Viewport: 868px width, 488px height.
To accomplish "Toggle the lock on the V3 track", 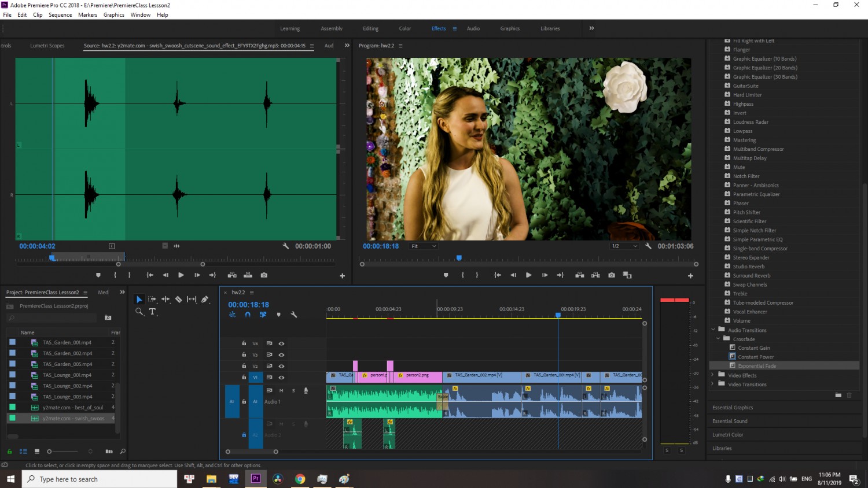I will 244,354.
